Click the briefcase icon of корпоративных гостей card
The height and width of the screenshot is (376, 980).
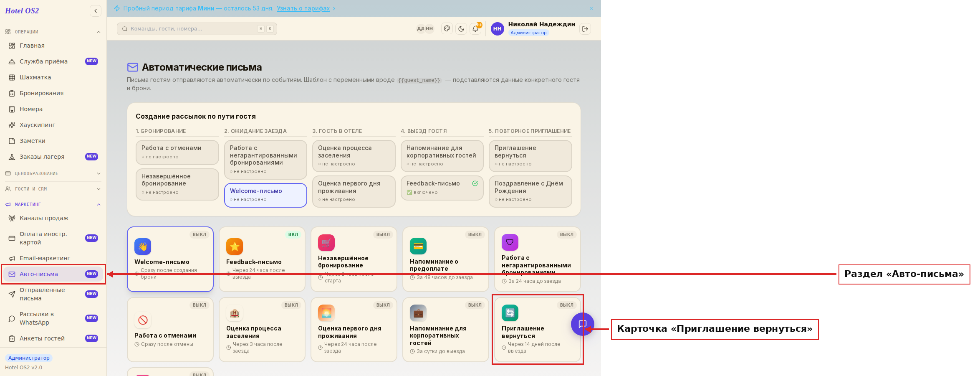coord(418,313)
